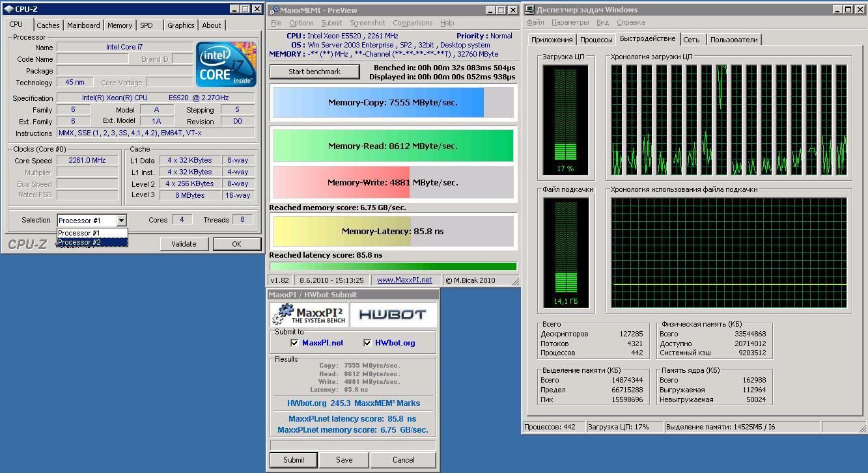Click the page file gauge 14,1 ГБ

565,253
